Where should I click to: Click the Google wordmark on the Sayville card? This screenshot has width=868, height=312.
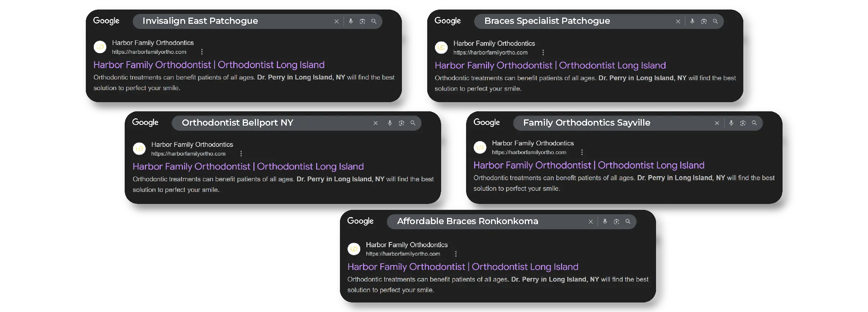tap(486, 122)
